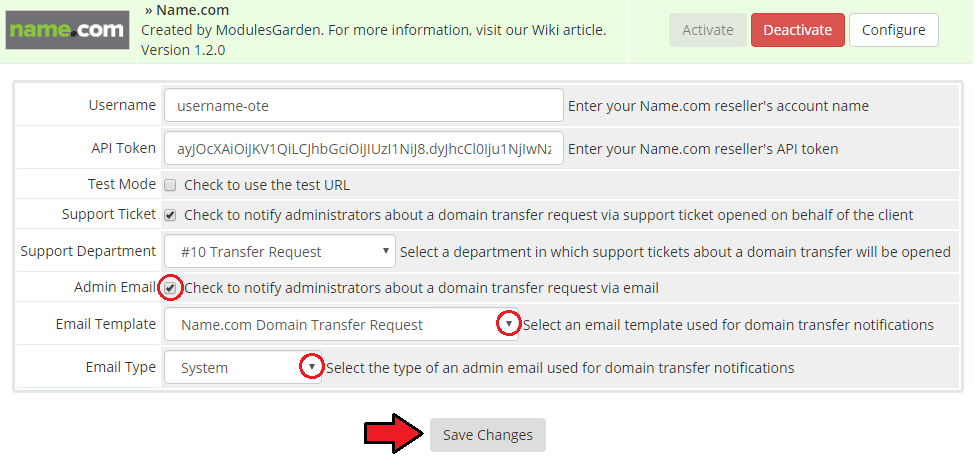Click the red arrow pointing at Save Changes
975x460 pixels.
tap(395, 433)
